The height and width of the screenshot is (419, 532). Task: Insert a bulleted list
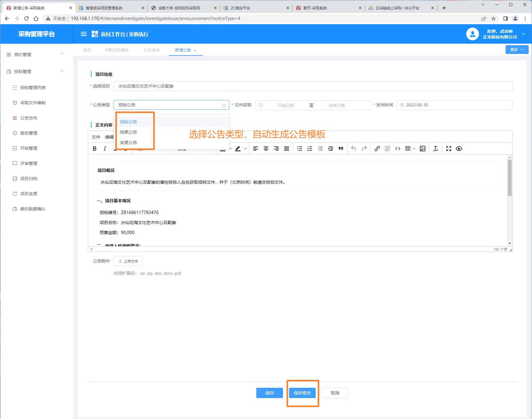[300, 149]
